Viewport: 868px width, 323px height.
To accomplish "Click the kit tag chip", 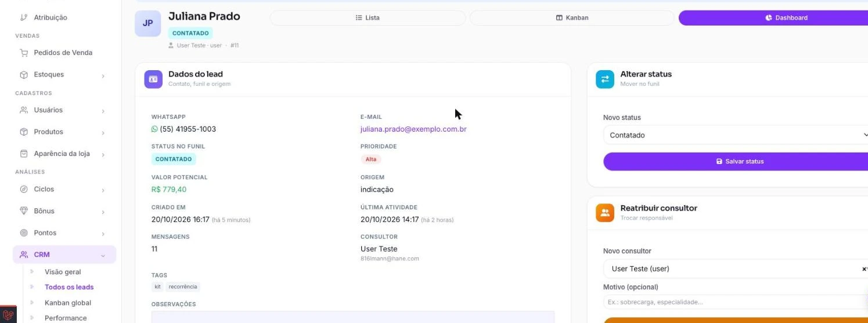I will 157,286.
